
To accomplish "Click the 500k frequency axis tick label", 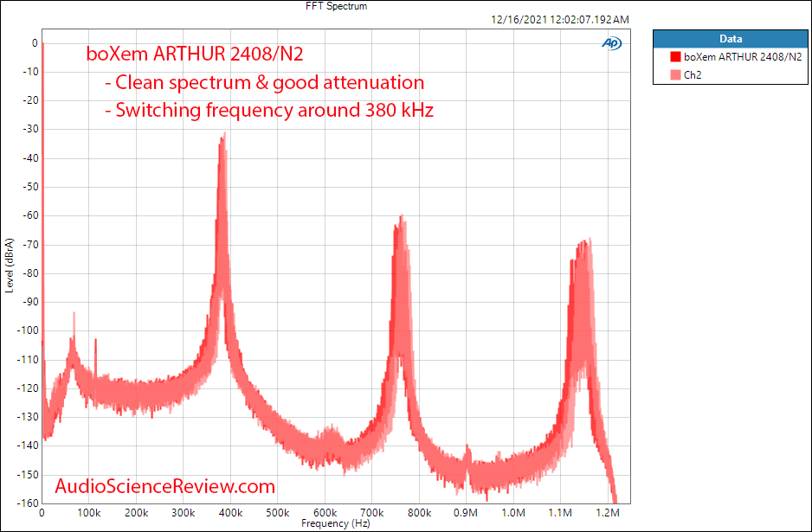I will [278, 513].
